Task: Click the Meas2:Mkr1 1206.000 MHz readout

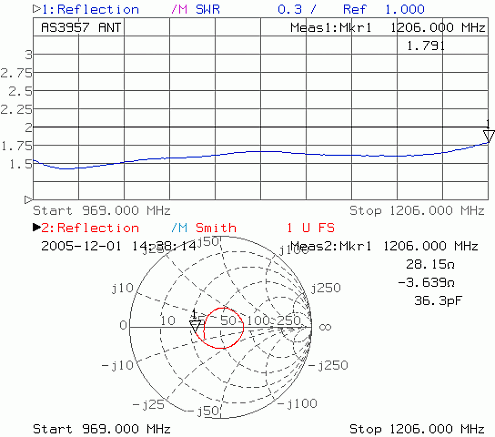Action: (384, 246)
